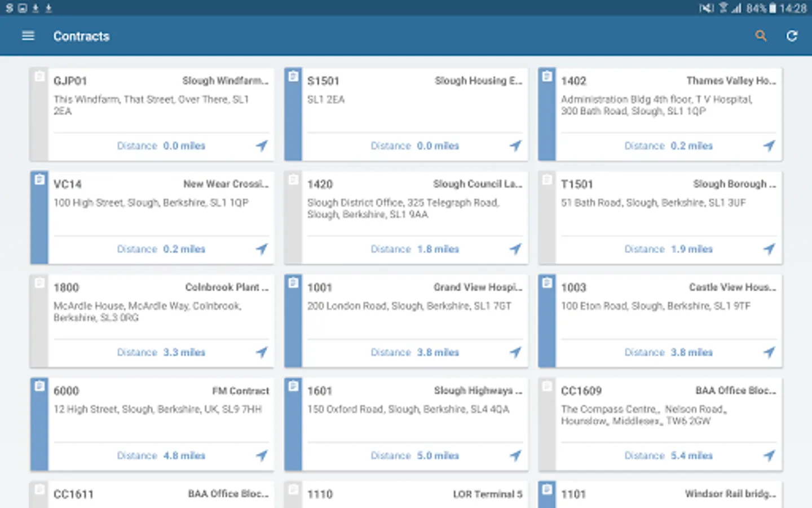Tap grey clipboard icon on 1110 card
812x508 pixels.
click(x=293, y=489)
